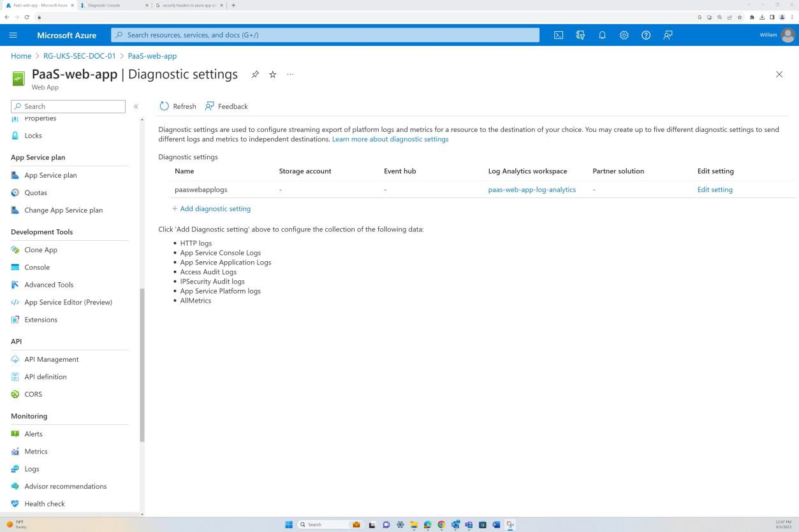The width and height of the screenshot is (799, 532).
Task: Open Advisor recommendations in the sidebar
Action: click(x=65, y=486)
